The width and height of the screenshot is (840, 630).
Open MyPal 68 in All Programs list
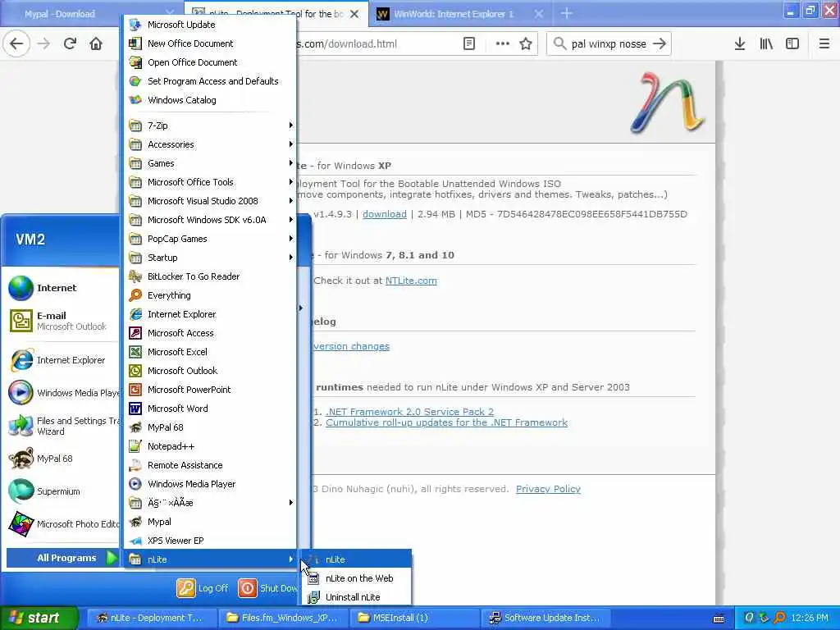click(210, 427)
